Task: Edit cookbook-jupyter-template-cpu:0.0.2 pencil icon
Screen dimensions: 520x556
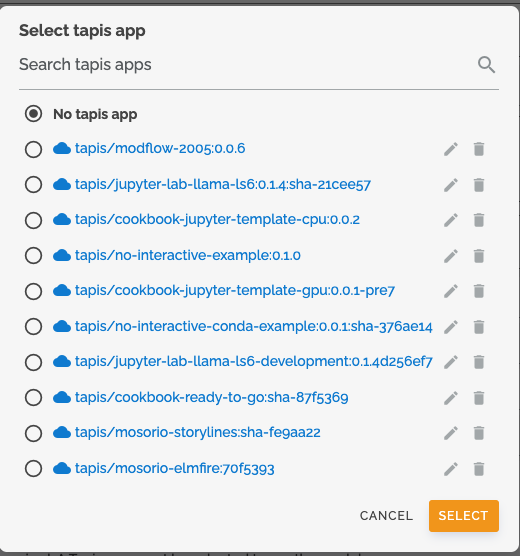Action: 451,220
